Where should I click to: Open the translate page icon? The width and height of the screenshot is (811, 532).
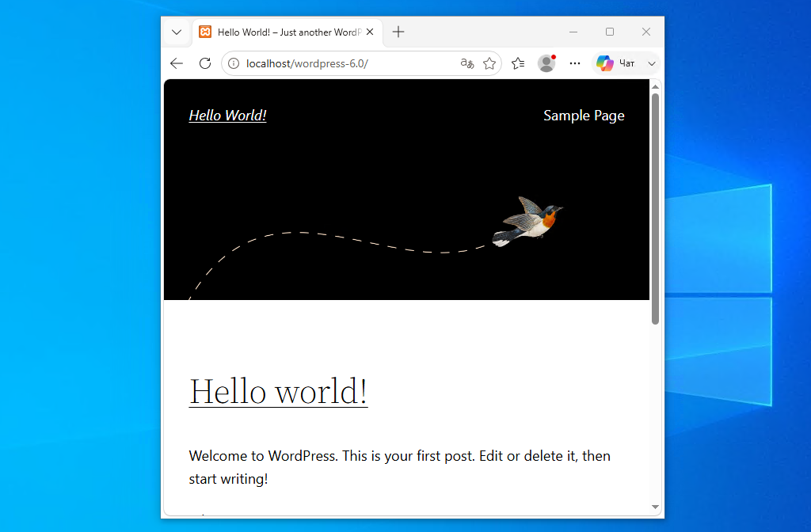tap(467, 63)
